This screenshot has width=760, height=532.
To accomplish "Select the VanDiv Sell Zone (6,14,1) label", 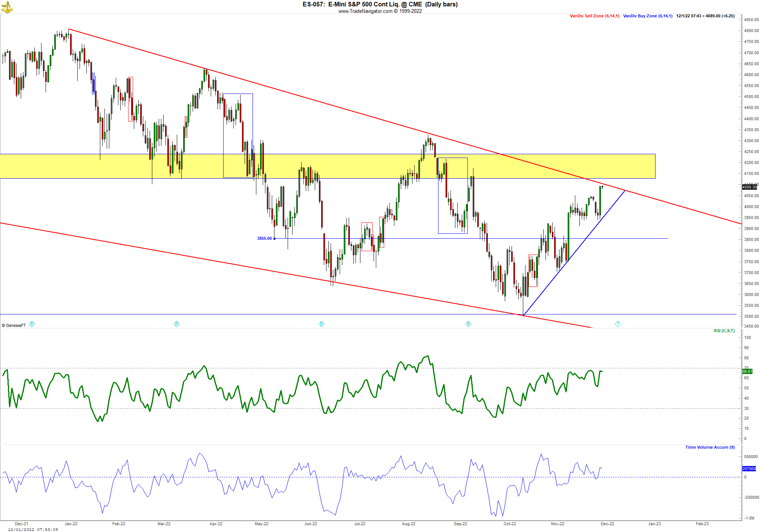I will point(595,16).
